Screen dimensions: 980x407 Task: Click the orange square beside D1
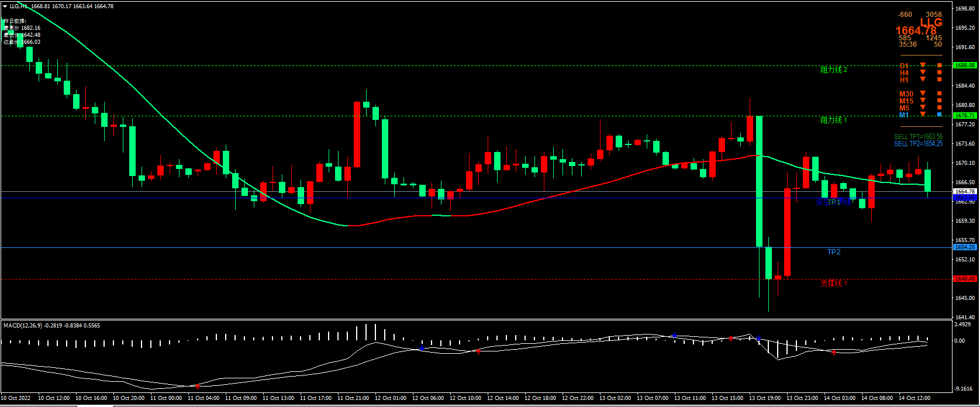click(x=940, y=65)
